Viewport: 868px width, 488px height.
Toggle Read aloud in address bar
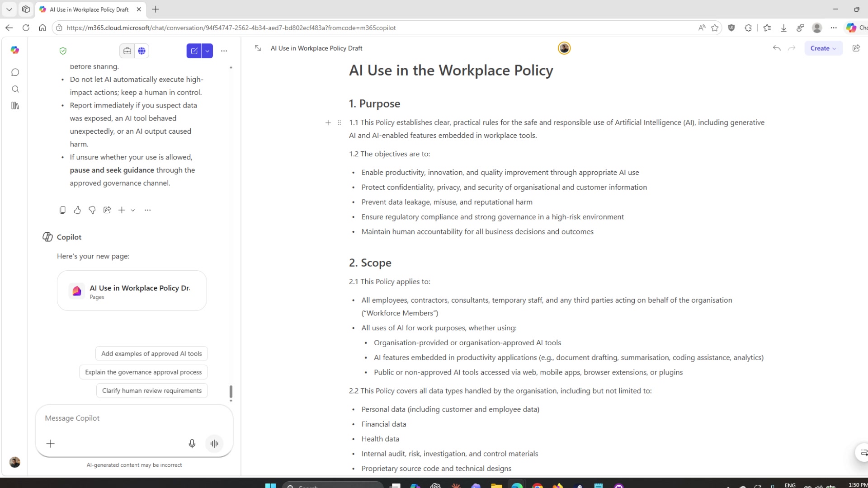pyautogui.click(x=702, y=28)
